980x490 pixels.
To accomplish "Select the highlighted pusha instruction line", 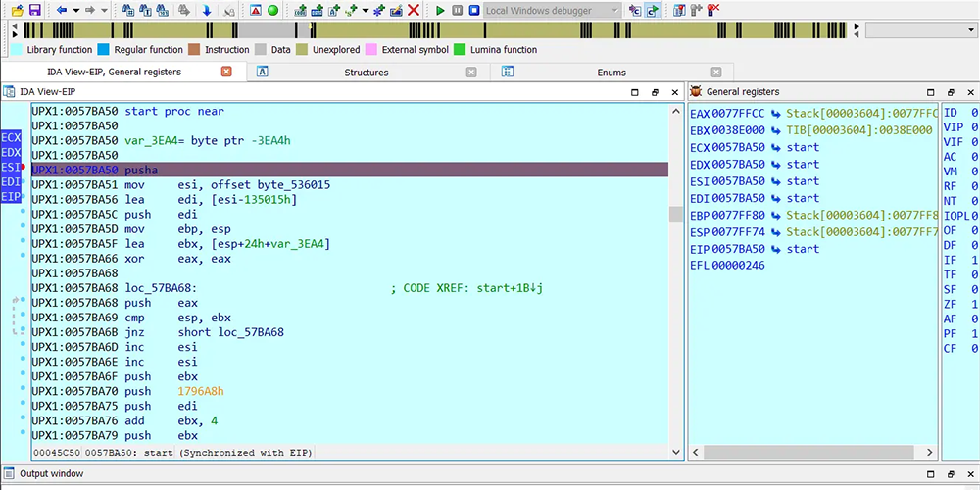I will [350, 170].
